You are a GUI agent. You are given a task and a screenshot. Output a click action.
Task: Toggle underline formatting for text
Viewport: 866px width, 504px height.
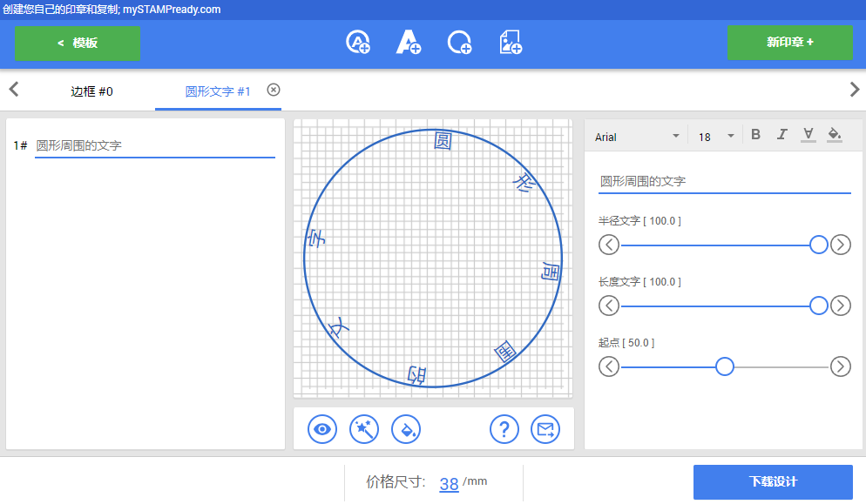point(808,134)
